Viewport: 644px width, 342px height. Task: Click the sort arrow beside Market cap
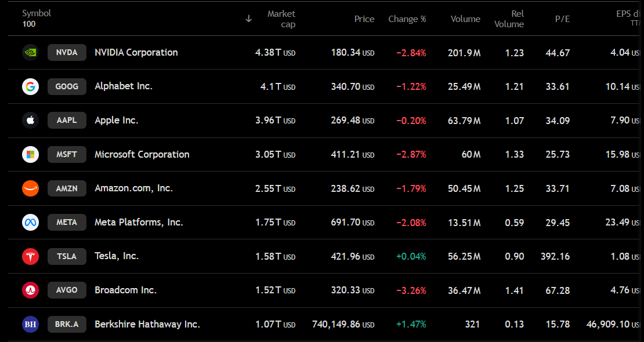pyautogui.click(x=248, y=19)
